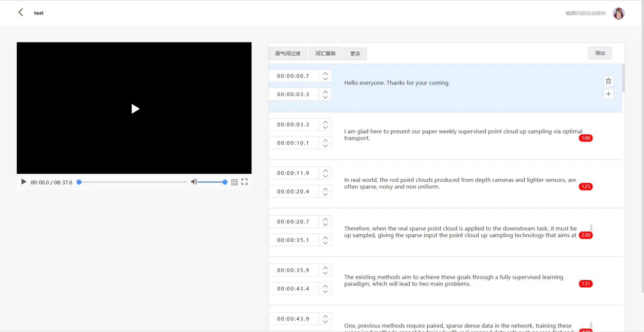Add a new segment with the plus icon
This screenshot has width=644, height=332.
pos(608,94)
